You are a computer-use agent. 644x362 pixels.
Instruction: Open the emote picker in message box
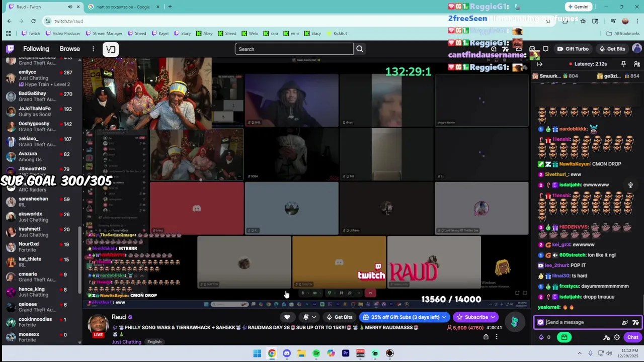(x=625, y=322)
